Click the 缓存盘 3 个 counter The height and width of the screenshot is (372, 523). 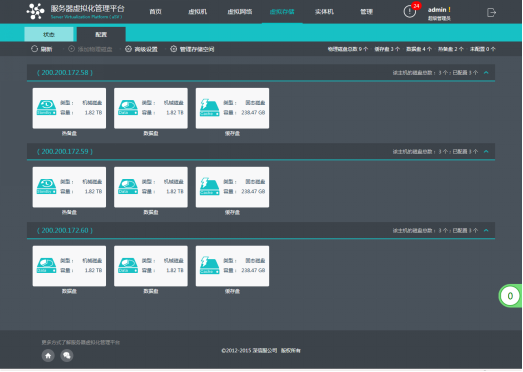click(387, 49)
